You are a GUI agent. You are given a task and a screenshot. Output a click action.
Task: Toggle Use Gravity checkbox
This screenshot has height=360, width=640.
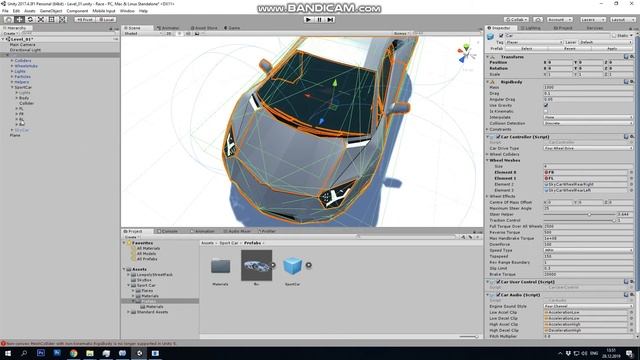(546, 105)
